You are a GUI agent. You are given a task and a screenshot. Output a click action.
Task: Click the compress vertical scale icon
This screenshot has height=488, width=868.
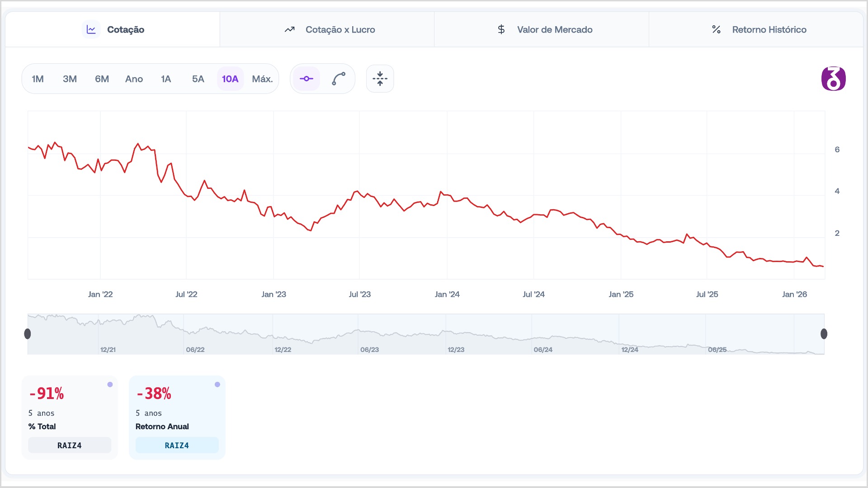(380, 79)
